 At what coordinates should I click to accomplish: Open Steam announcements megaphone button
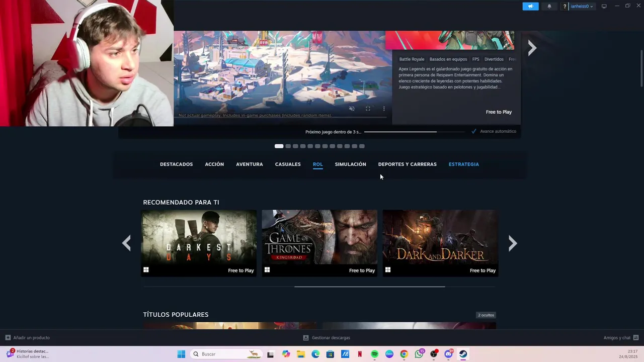click(x=530, y=7)
